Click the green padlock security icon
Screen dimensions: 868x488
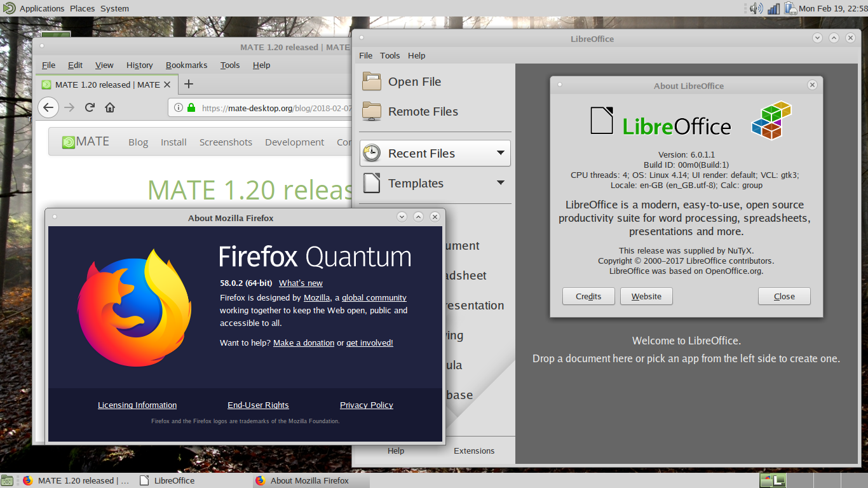pyautogui.click(x=191, y=107)
